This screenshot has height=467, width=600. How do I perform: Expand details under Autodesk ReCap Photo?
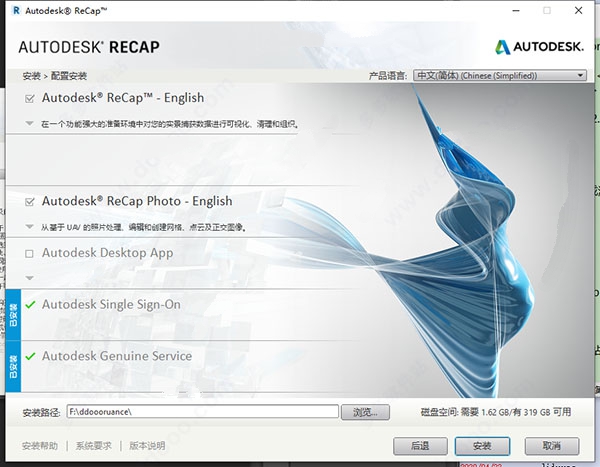click(x=29, y=226)
